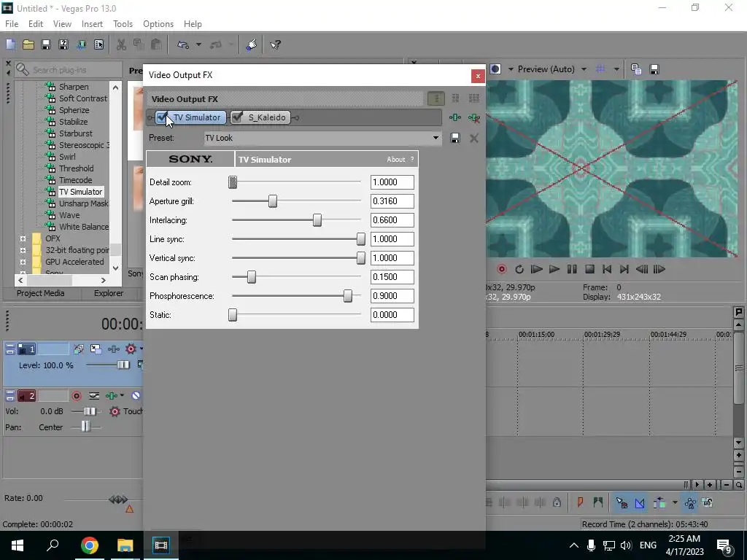Toggle the S_Kaleido plug-in checkbox
This screenshot has width=747, height=560.
click(x=237, y=117)
